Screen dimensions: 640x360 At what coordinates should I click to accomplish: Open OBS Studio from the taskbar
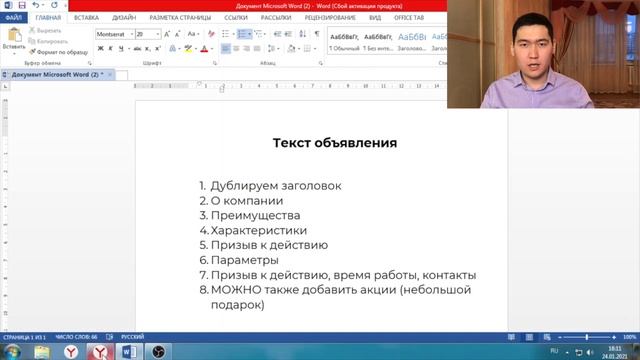pos(158,352)
